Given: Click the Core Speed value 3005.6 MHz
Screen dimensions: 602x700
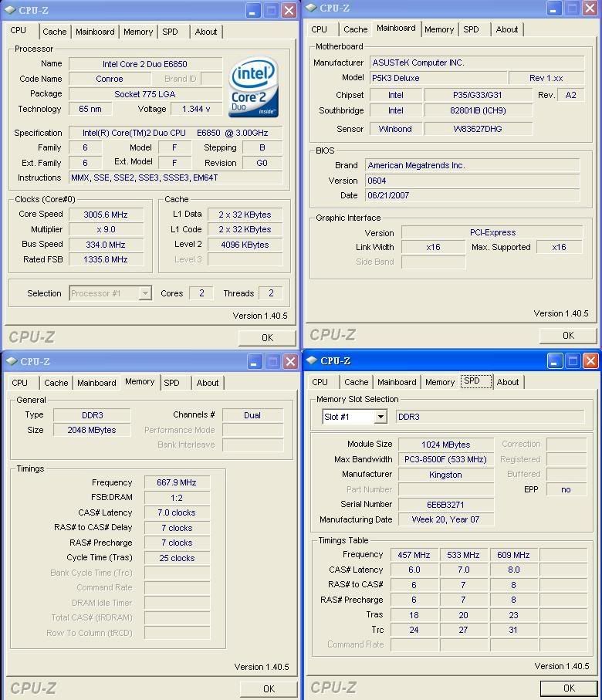Looking at the screenshot, I should tap(106, 215).
